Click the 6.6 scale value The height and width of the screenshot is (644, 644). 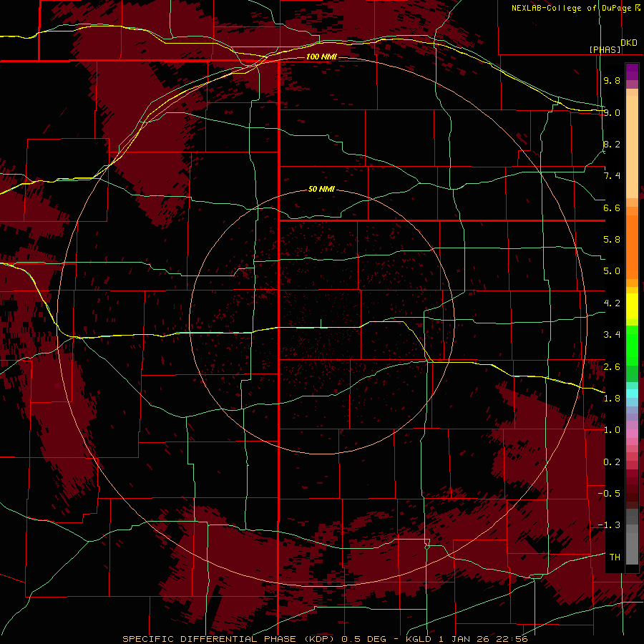[612, 208]
